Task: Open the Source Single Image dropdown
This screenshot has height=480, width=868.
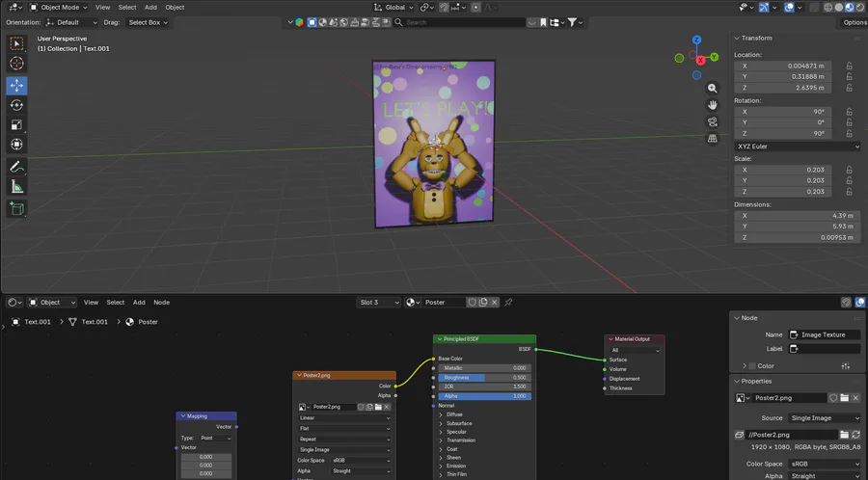Action: (x=825, y=418)
